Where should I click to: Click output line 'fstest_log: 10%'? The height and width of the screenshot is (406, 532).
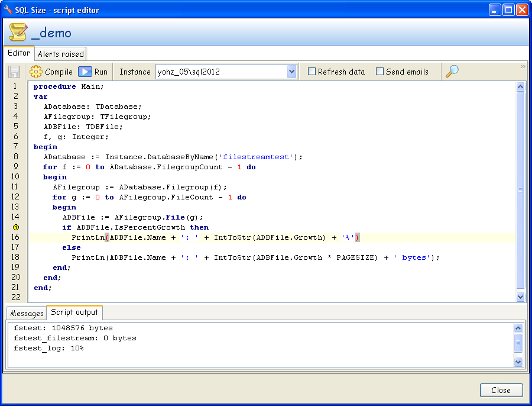48,348
